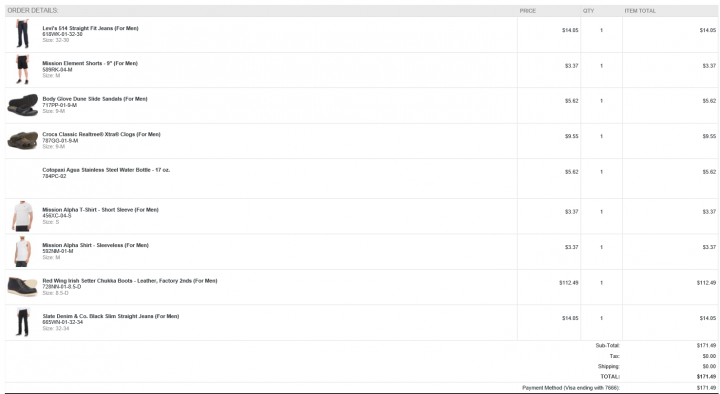Select the water bottle's item code line
Screen dimensions: 720x394
point(54,176)
